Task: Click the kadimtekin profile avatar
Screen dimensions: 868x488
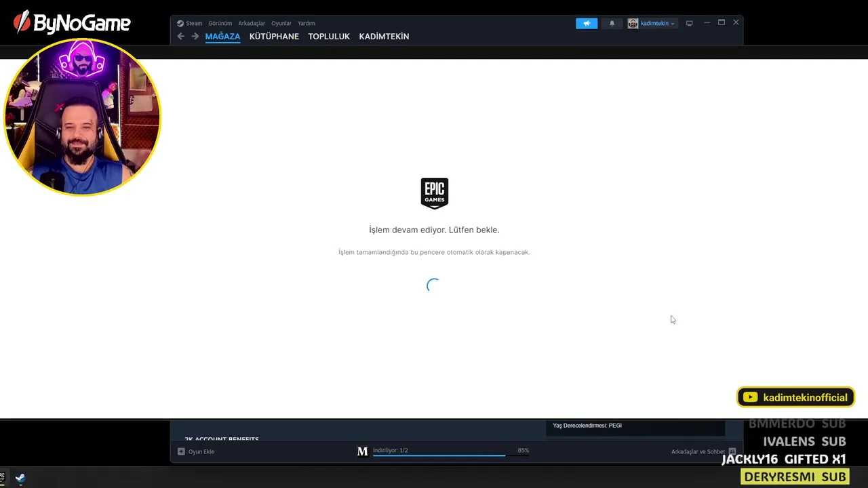Action: (x=633, y=23)
